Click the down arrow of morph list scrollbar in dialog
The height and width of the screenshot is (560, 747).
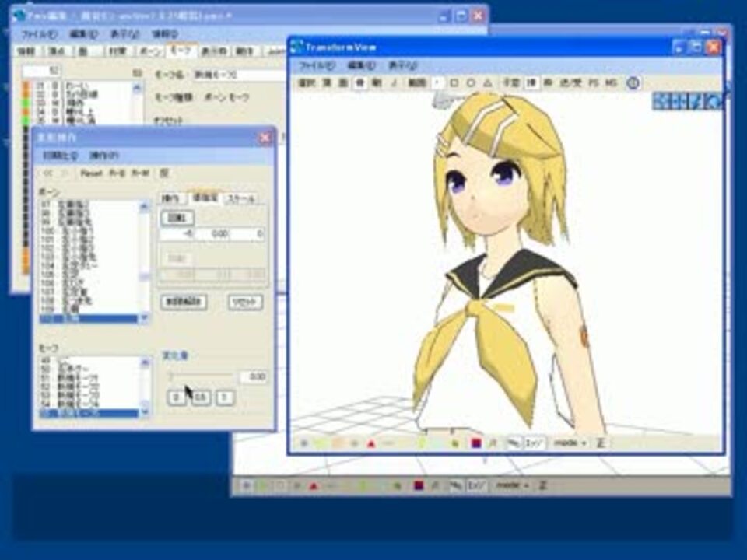145,413
